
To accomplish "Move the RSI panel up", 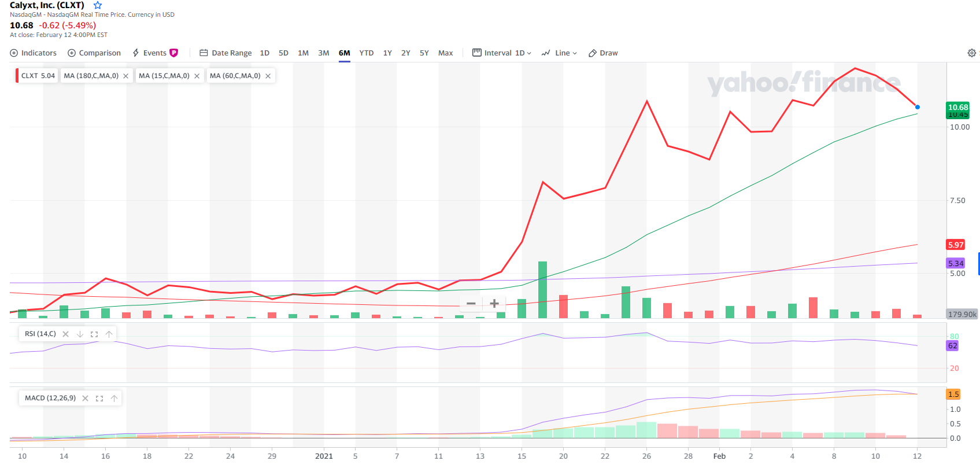I will 109,334.
